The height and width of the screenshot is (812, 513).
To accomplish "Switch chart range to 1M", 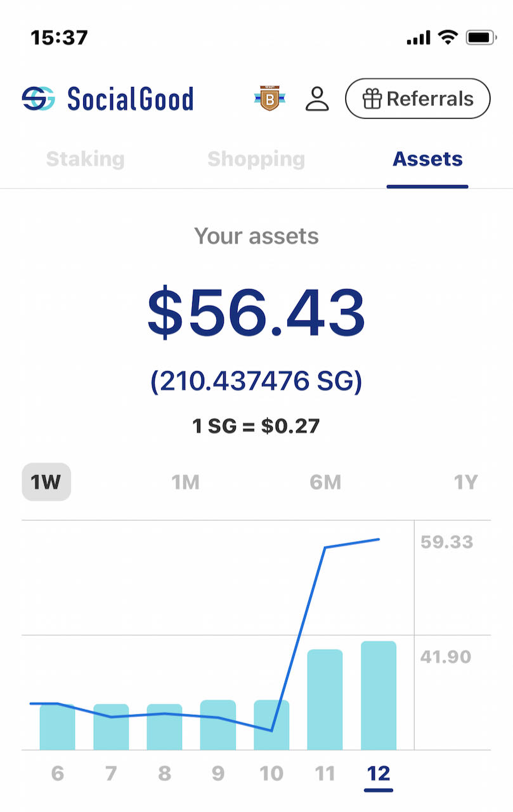I will (186, 483).
